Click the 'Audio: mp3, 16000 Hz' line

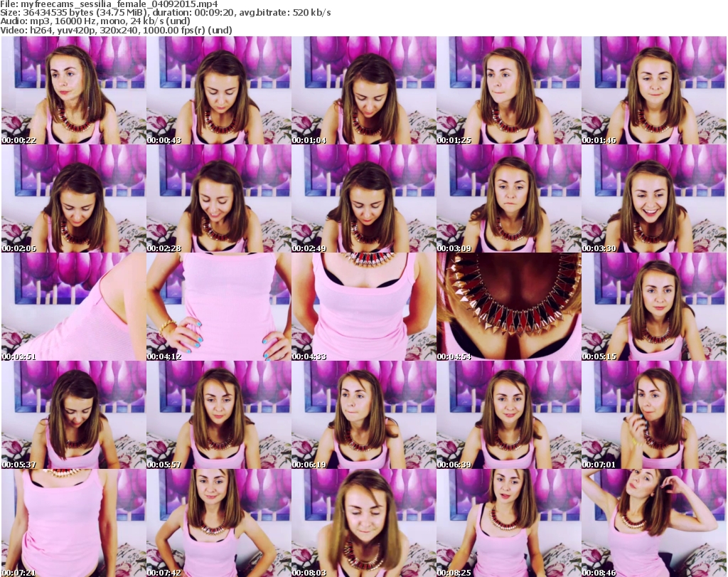pyautogui.click(x=95, y=21)
